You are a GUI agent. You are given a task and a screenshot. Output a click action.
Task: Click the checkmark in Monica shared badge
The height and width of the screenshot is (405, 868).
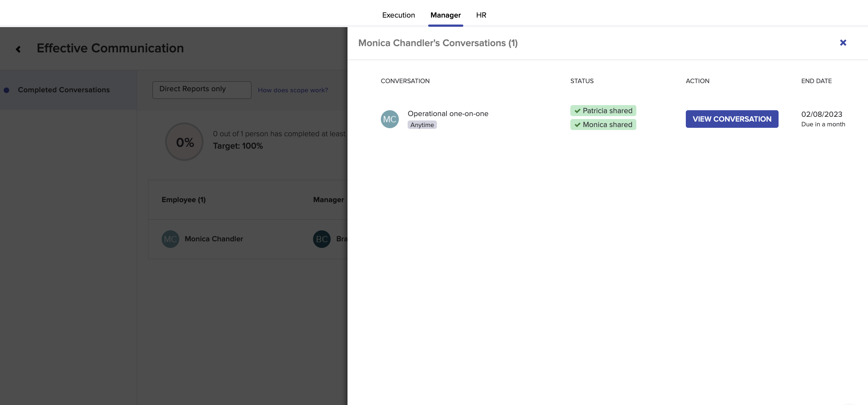point(577,125)
